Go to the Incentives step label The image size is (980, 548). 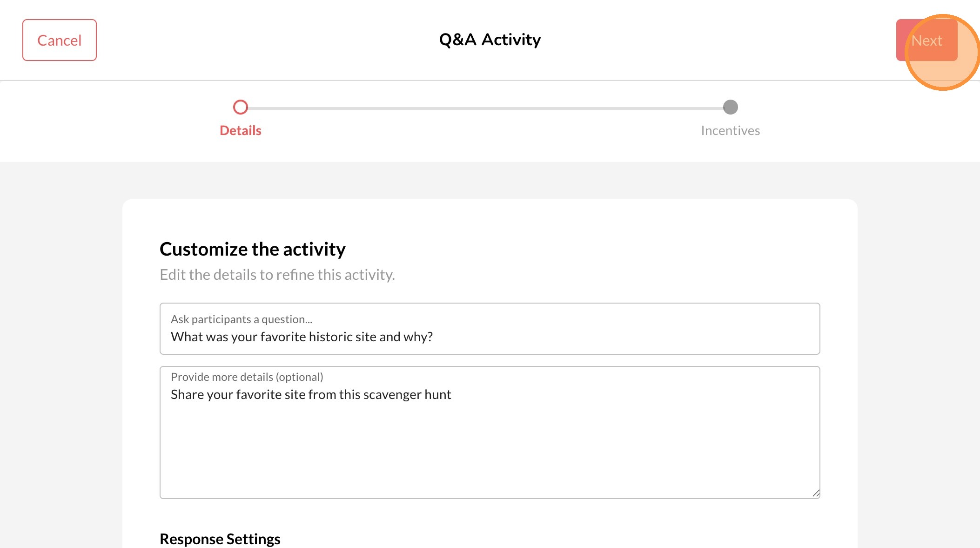(x=730, y=131)
